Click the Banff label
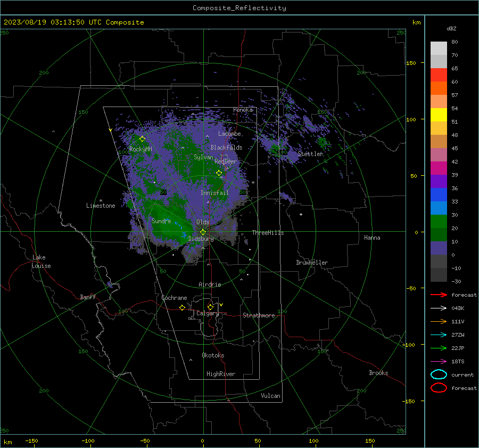Image resolution: width=479 pixels, height=448 pixels. point(88,297)
